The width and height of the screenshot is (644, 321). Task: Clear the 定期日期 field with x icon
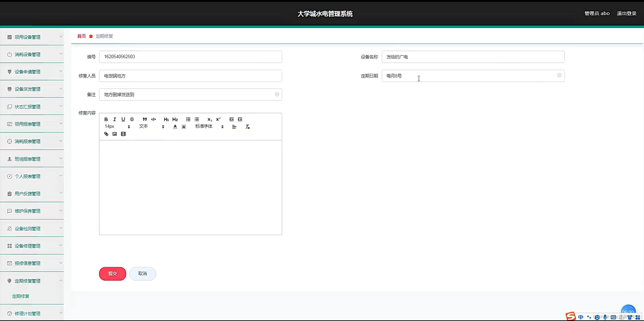[x=559, y=75]
